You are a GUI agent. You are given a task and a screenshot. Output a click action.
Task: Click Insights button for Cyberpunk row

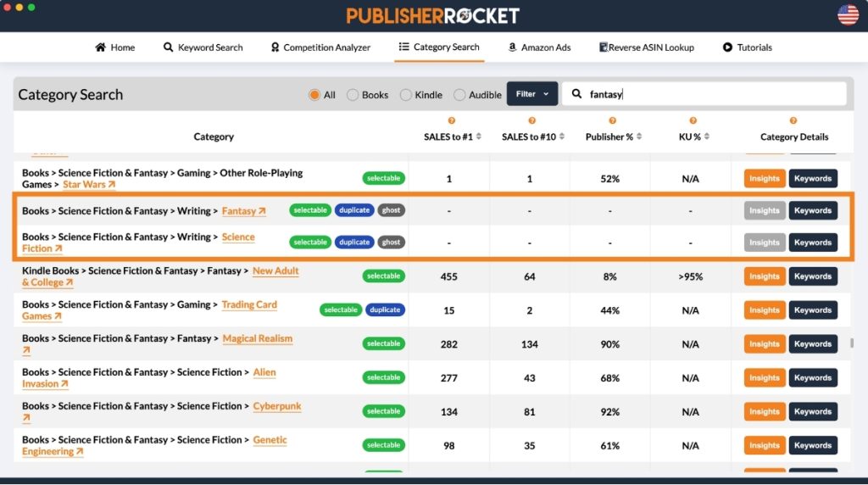764,412
